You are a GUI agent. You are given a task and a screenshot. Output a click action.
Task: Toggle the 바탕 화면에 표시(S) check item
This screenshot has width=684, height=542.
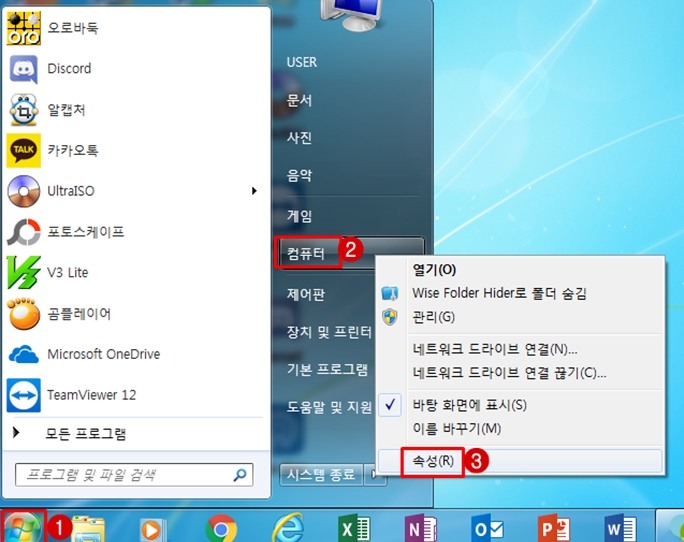click(520, 405)
